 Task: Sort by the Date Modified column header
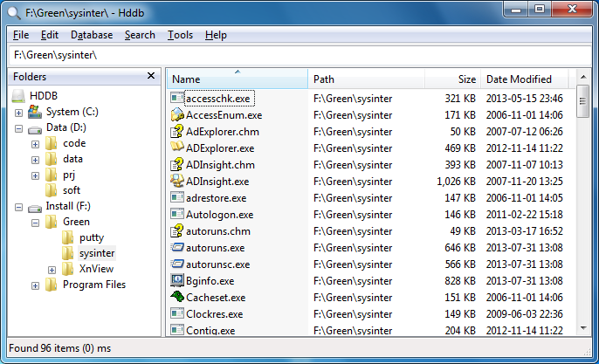tap(525, 79)
